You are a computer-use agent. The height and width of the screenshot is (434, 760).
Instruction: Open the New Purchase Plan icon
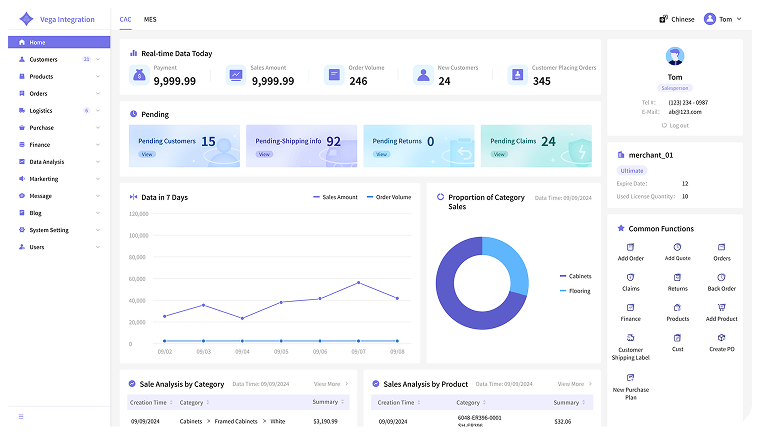[630, 378]
